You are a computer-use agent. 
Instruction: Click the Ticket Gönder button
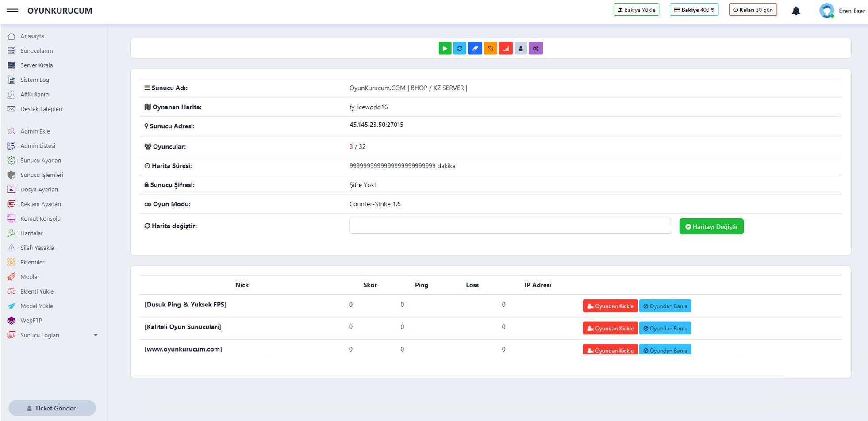[x=52, y=408]
